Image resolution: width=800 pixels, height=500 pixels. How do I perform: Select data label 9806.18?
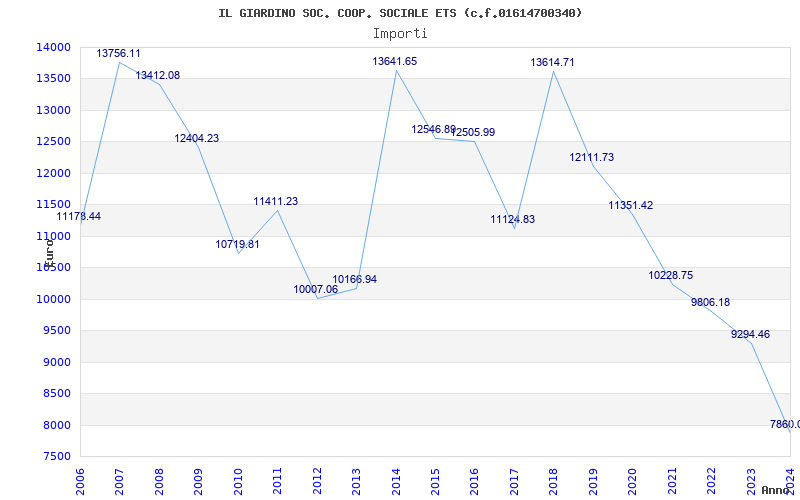[710, 303]
